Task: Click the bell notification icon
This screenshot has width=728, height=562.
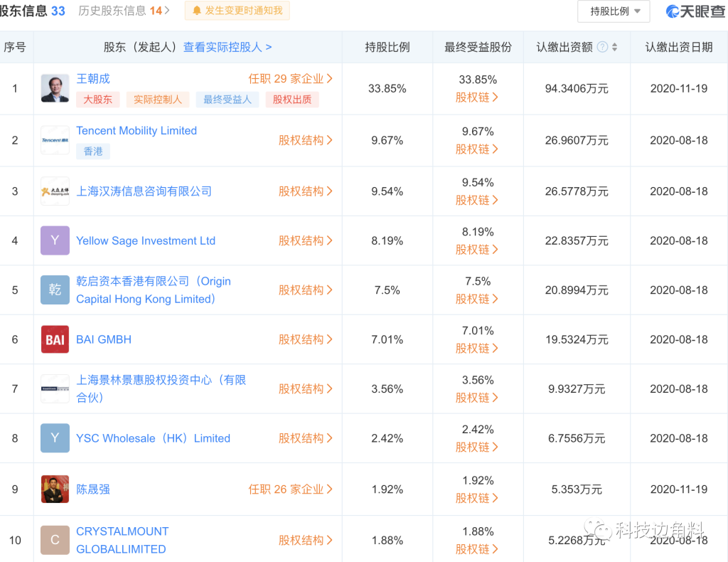Action: 197,11
